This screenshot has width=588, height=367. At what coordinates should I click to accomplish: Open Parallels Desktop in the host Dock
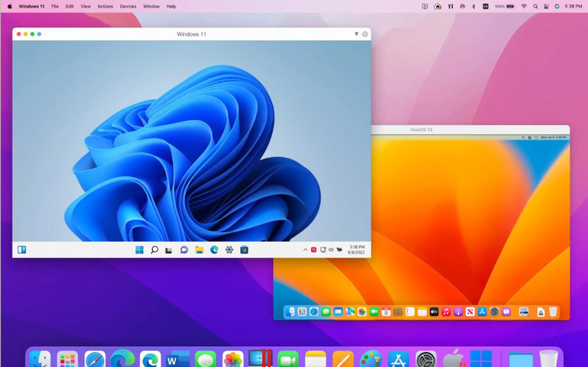click(x=260, y=358)
